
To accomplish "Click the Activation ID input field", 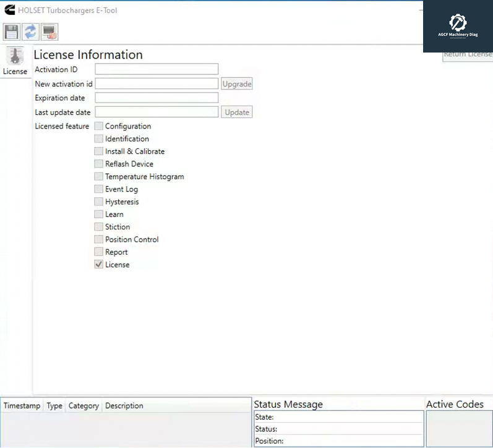I will (156, 69).
